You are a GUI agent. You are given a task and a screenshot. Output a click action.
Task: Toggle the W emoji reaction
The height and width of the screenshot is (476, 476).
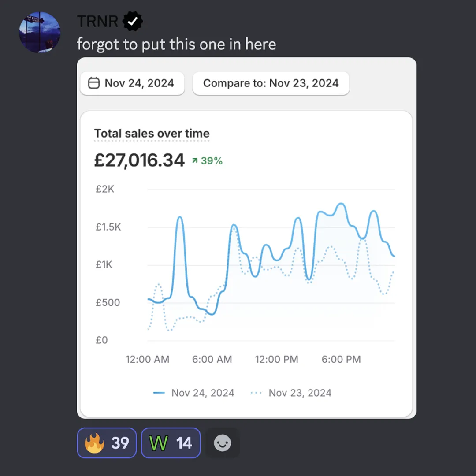pyautogui.click(x=171, y=443)
